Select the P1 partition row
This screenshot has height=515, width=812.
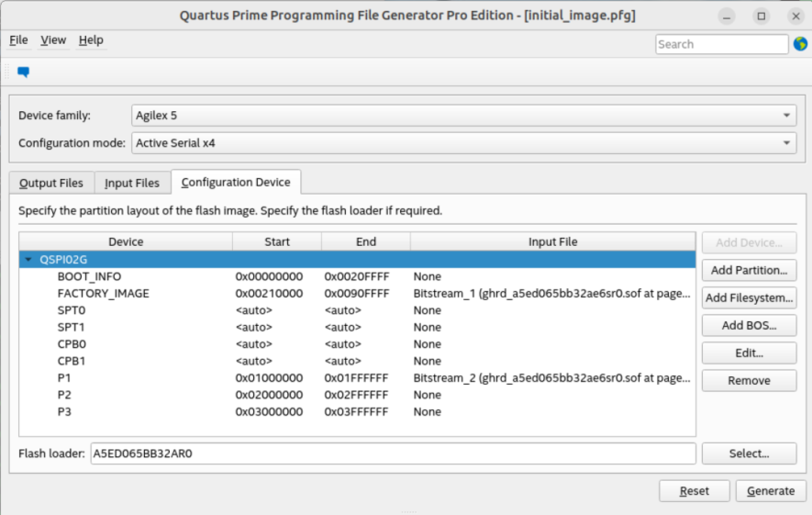click(x=64, y=377)
